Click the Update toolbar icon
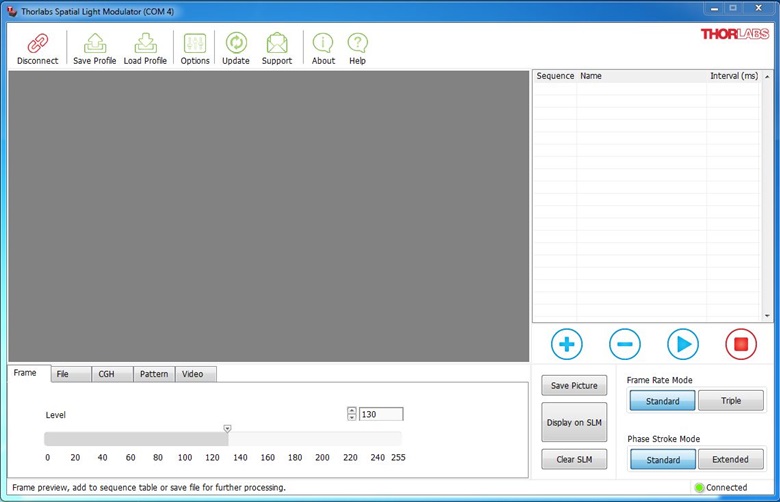 [236, 46]
